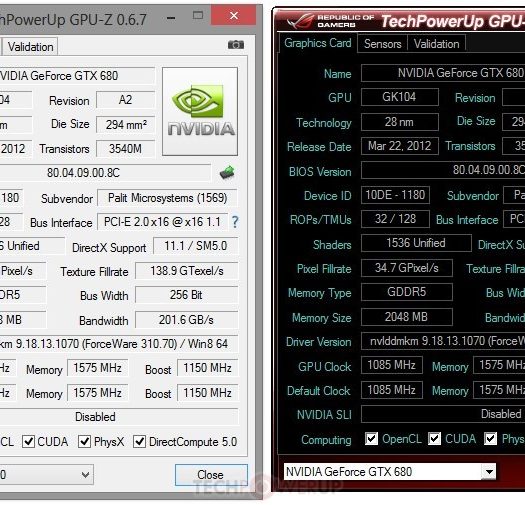Close left GPU-Z window with red X

234,15
